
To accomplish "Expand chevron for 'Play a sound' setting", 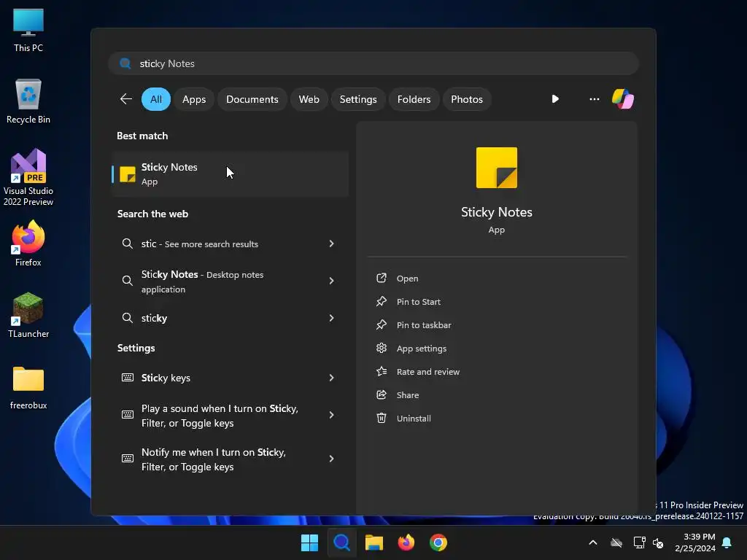I will click(332, 415).
